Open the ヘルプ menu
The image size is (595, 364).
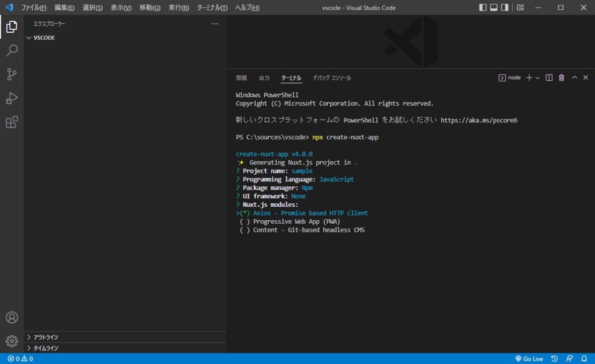[x=247, y=7]
